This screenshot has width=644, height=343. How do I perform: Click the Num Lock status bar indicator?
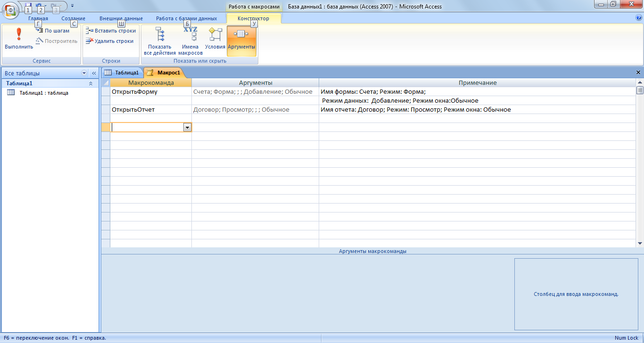point(626,338)
